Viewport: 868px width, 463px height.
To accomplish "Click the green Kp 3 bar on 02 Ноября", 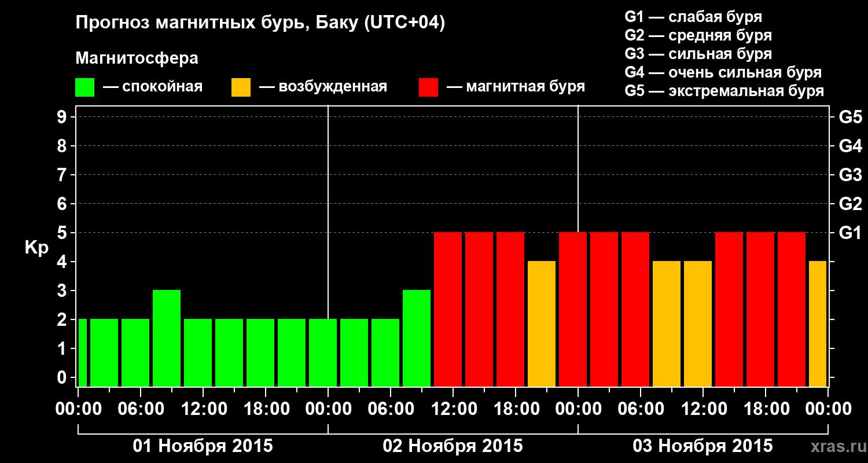I will click(x=417, y=338).
